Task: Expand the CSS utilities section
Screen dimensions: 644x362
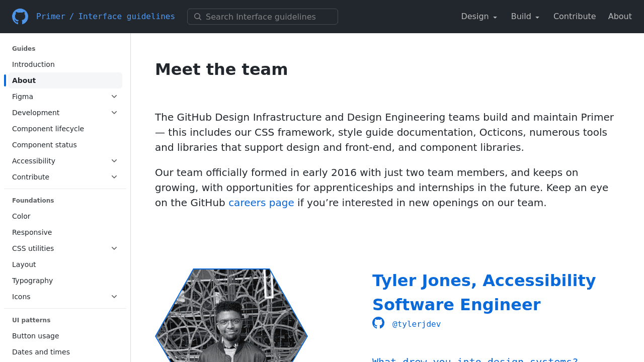Action: 114,248
